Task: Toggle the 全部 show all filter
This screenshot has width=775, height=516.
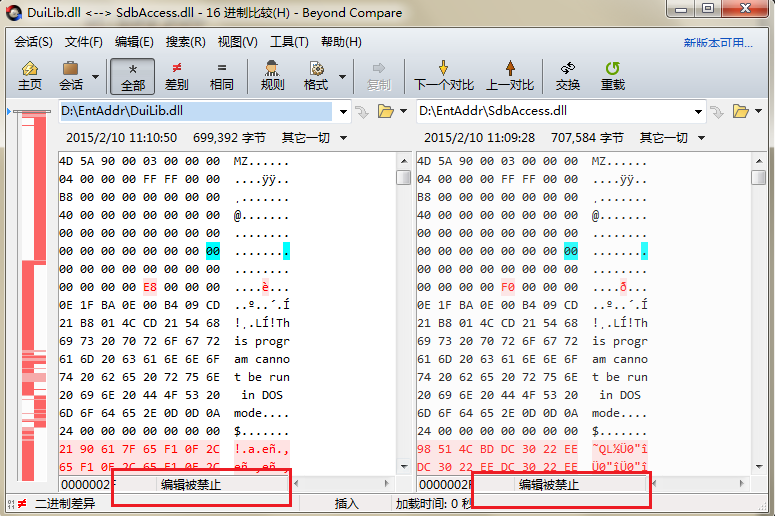Action: point(133,75)
